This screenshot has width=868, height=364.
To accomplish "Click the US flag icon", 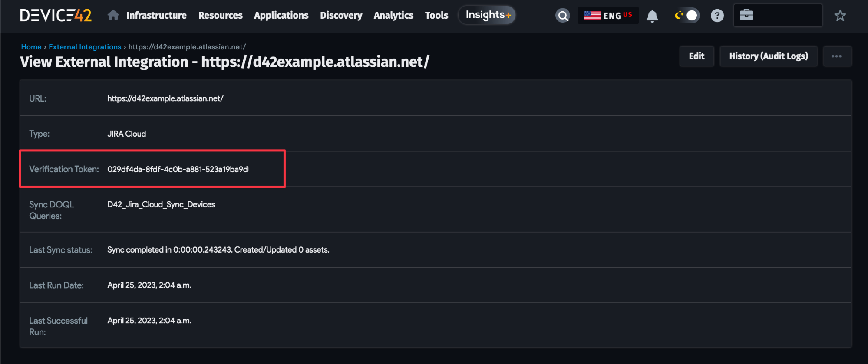I will 592,16.
